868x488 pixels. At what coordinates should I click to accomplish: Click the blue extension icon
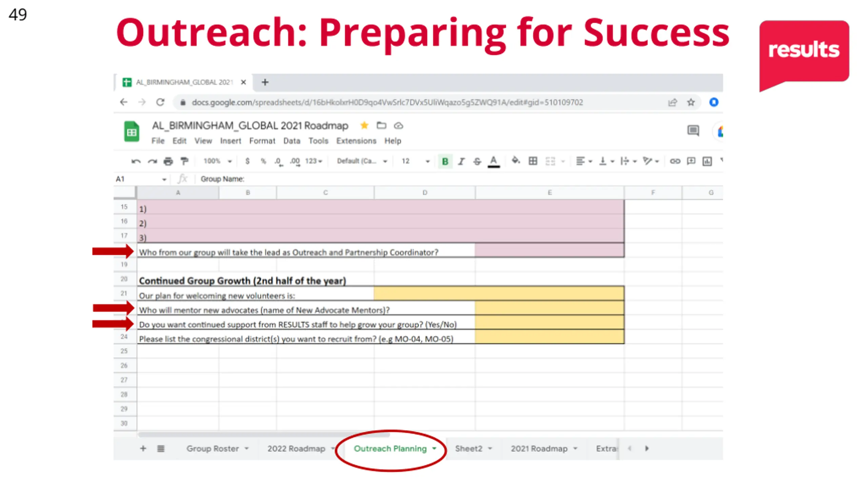[714, 102]
